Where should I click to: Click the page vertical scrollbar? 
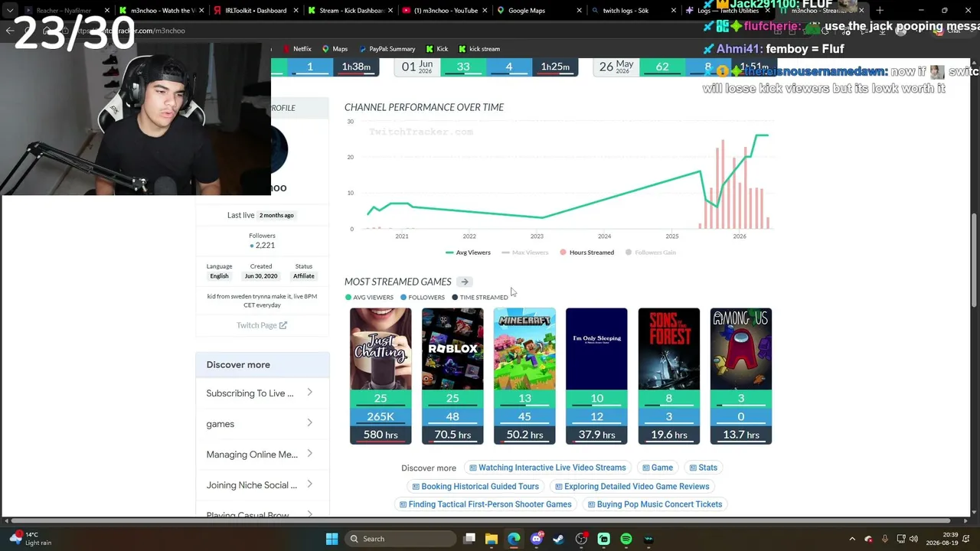click(975, 260)
